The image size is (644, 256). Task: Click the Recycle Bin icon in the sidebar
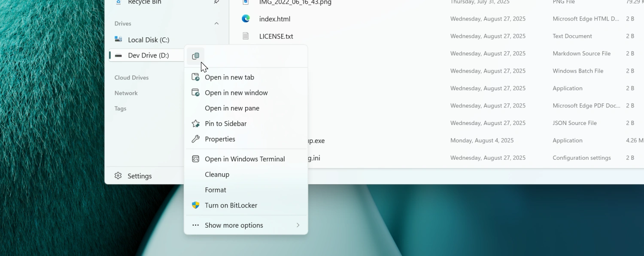(118, 3)
